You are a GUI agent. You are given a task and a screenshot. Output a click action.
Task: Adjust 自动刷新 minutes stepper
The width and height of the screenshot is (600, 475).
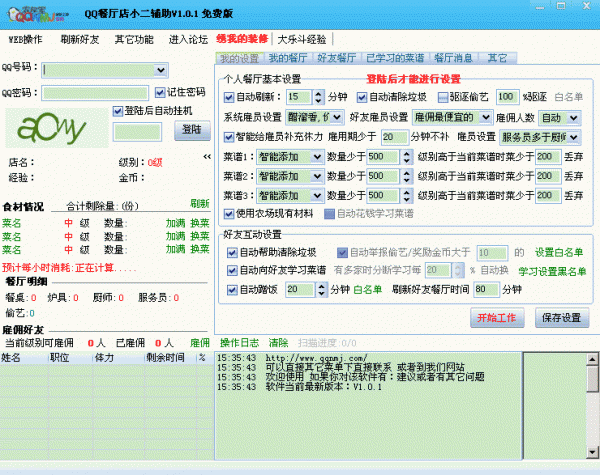[318, 97]
